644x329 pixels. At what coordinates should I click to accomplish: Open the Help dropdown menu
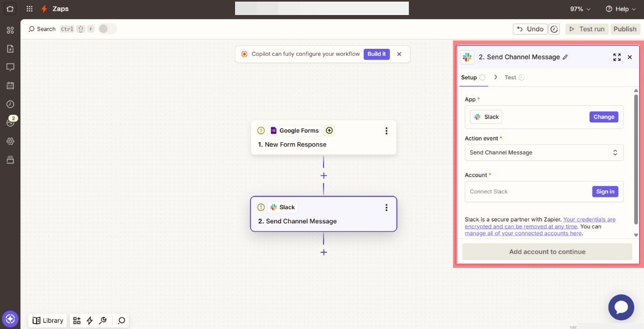tap(620, 9)
